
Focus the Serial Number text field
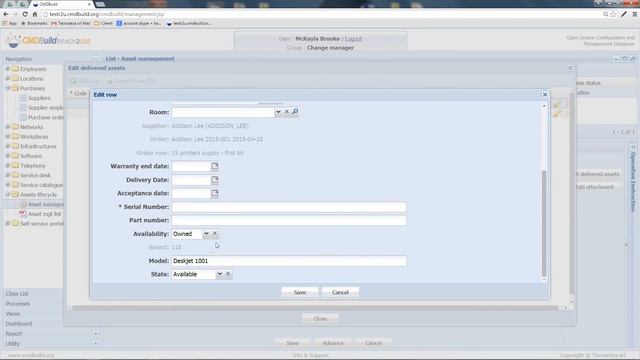(x=289, y=207)
